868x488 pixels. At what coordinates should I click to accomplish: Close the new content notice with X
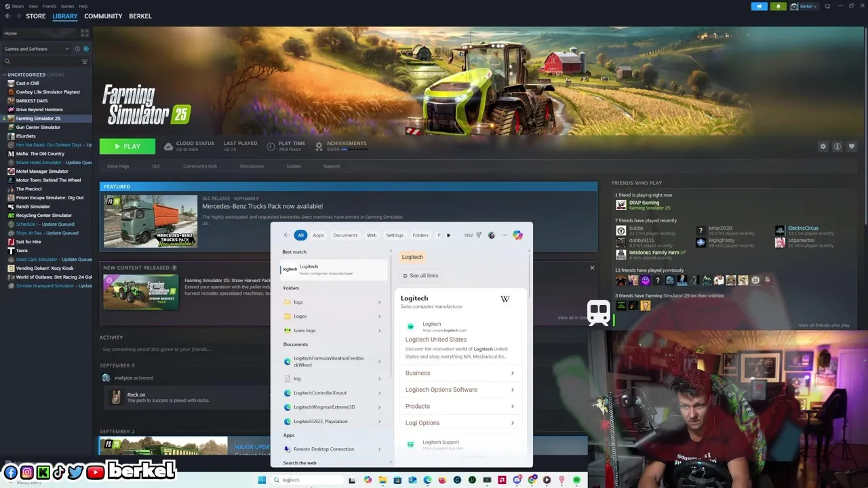tap(592, 268)
